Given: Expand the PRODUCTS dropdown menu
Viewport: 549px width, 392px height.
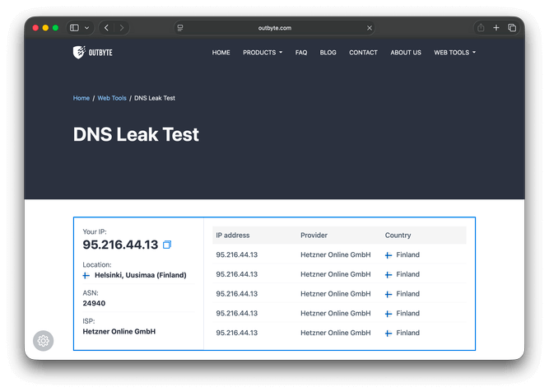Looking at the screenshot, I should [263, 53].
